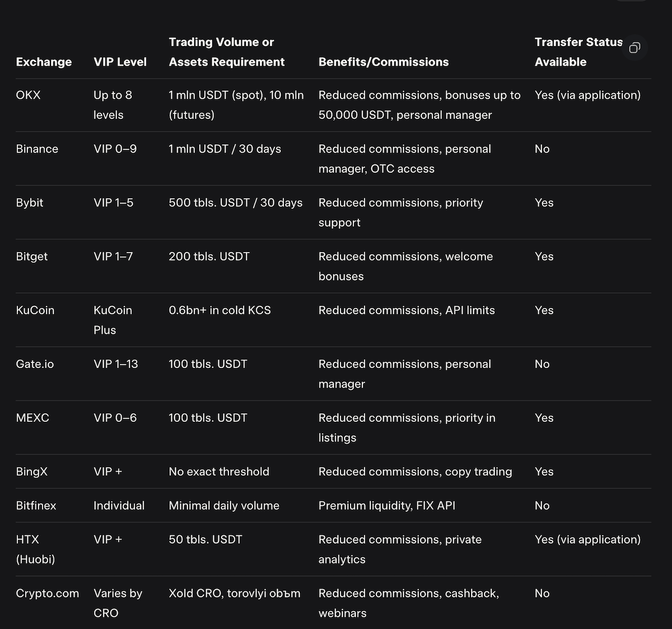The width and height of the screenshot is (672, 629).
Task: Click KuCoin's 'Yes' transfer status
Action: pos(544,310)
